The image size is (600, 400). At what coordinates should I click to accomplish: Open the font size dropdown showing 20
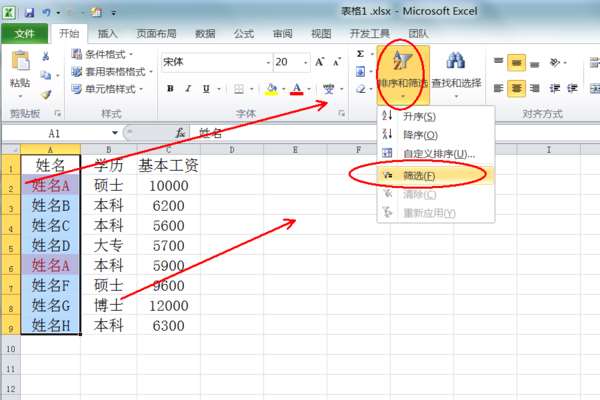(306, 62)
